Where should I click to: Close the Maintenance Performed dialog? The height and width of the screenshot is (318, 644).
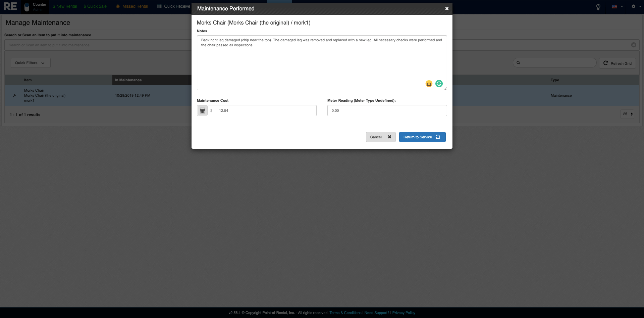coord(447,9)
